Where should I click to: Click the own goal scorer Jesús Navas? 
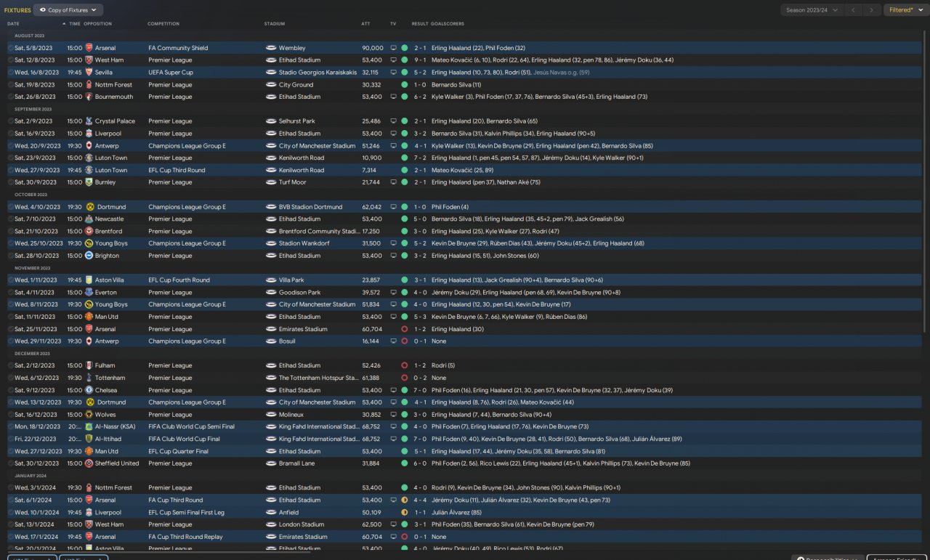tap(561, 73)
